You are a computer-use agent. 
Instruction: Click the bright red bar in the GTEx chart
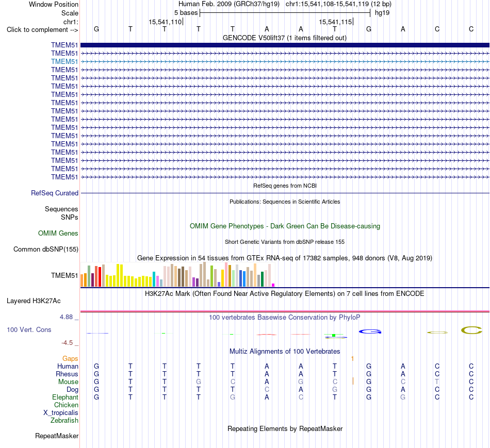(x=100, y=277)
